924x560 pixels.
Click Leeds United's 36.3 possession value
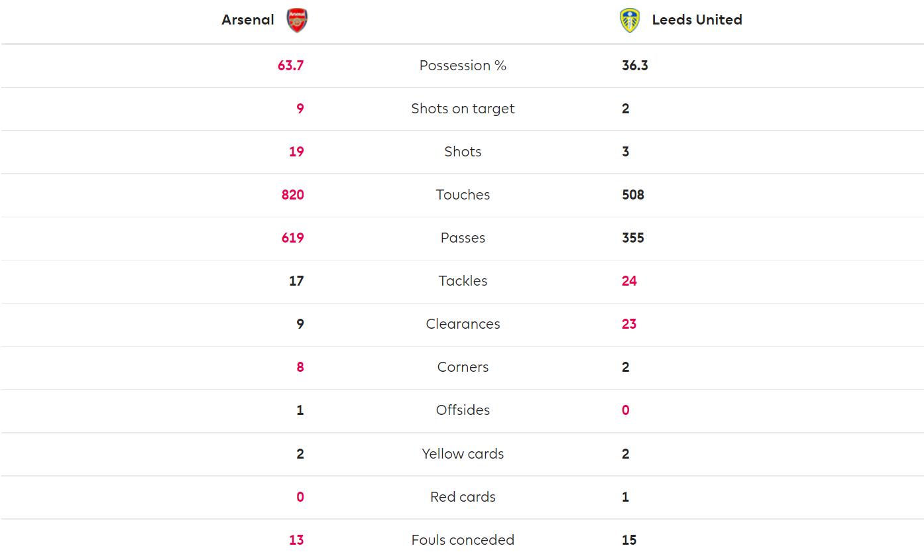pos(635,66)
